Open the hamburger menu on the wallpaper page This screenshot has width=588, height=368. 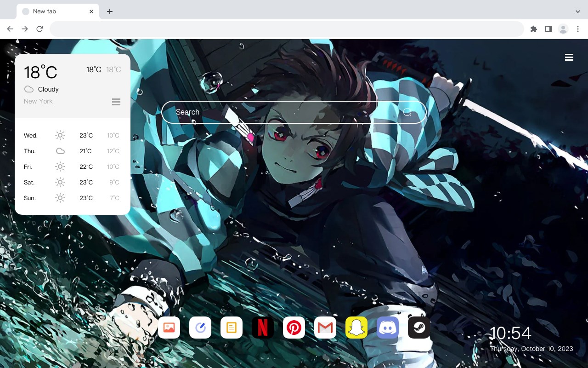[569, 57]
